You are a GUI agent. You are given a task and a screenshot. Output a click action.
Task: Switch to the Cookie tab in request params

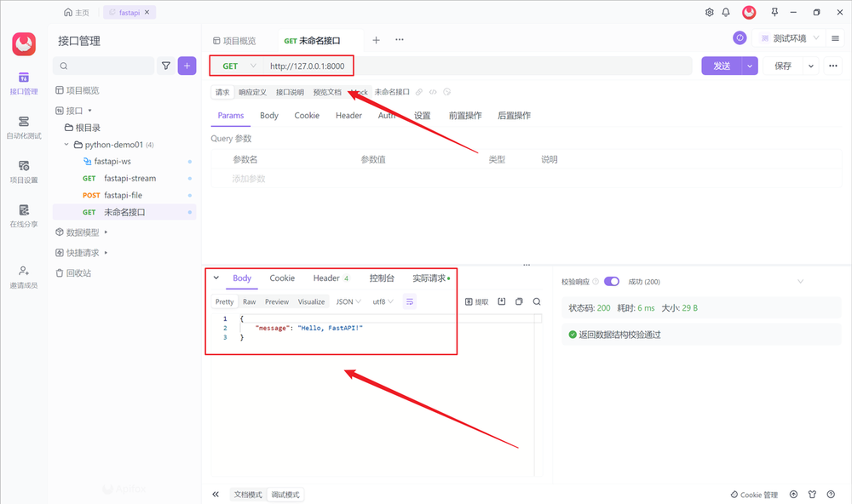pyautogui.click(x=306, y=115)
